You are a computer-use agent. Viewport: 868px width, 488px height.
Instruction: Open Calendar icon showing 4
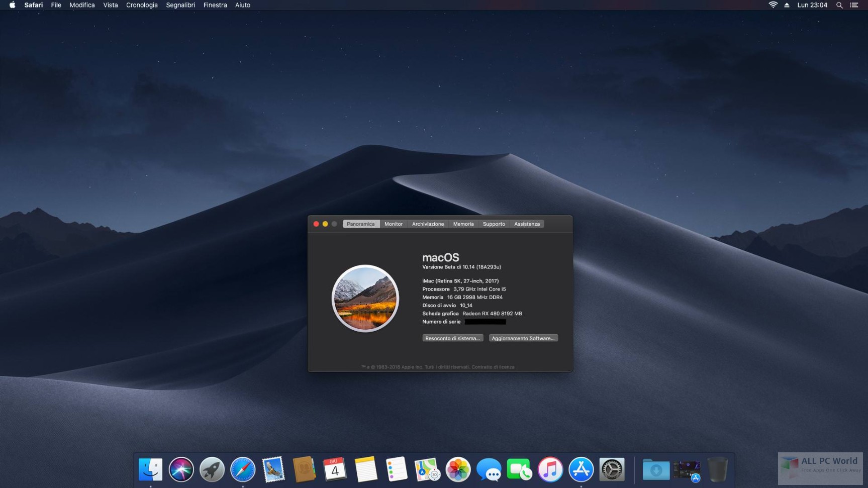[335, 470]
